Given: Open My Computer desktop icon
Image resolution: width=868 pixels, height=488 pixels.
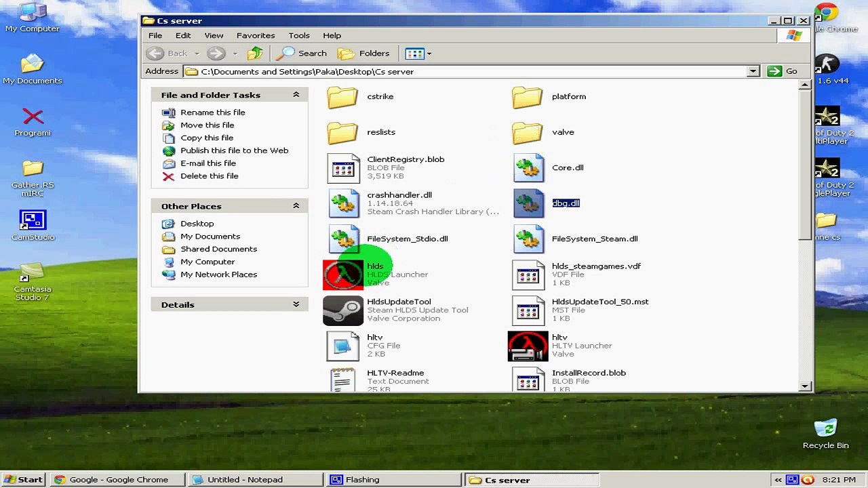Looking at the screenshot, I should 32,18.
